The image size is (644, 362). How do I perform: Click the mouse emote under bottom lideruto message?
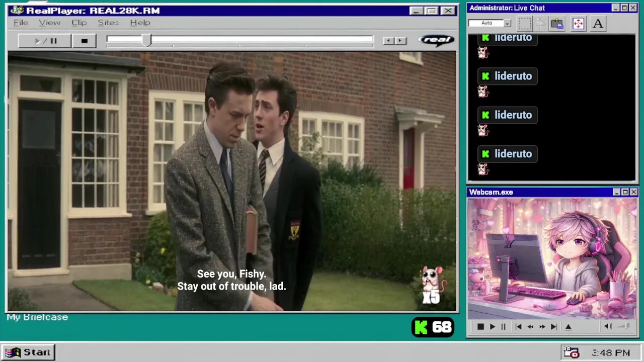pyautogui.click(x=483, y=169)
